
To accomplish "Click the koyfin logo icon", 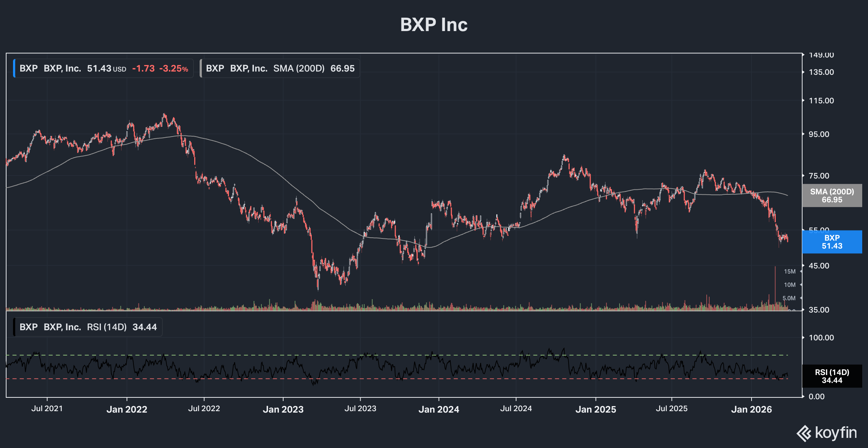I will point(804,433).
